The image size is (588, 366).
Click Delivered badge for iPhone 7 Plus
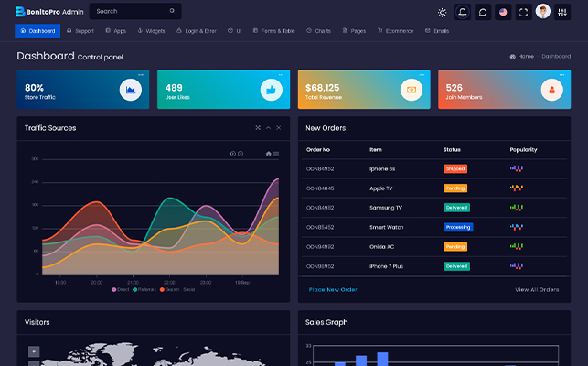pyautogui.click(x=456, y=266)
